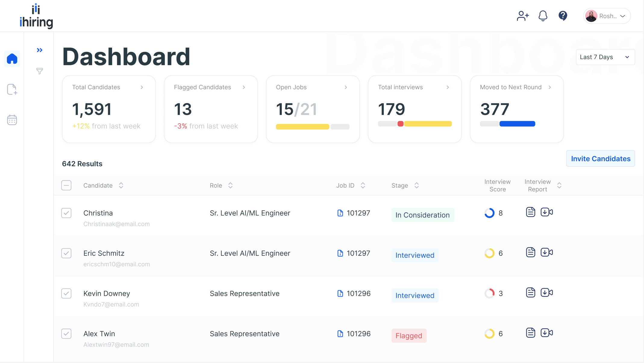Click the add user icon in the header
Viewport: 644px width, 363px height.
tap(523, 16)
